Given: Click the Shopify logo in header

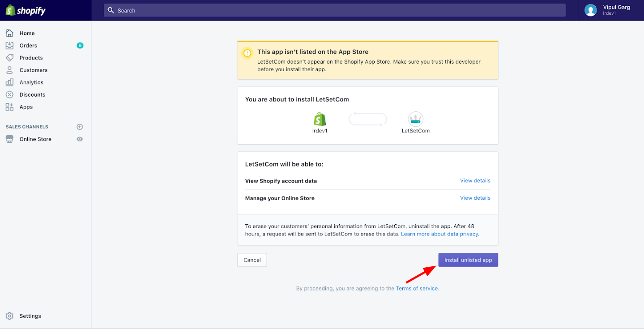Looking at the screenshot, I should [26, 10].
